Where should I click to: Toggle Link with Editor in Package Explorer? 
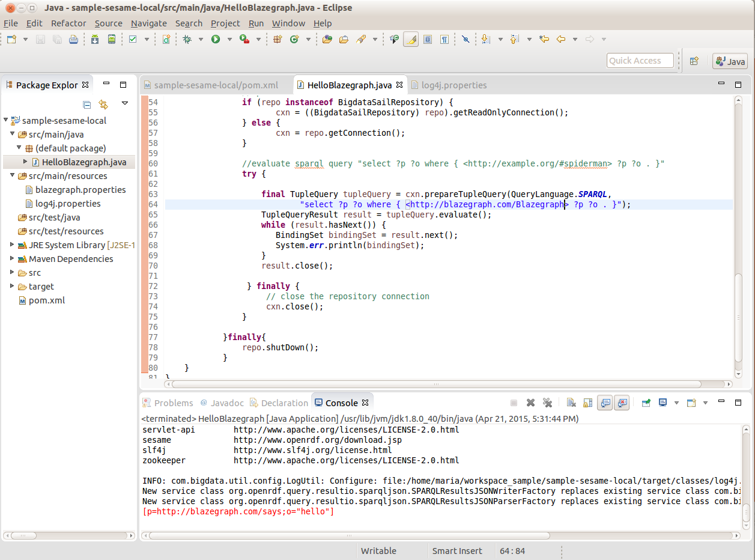pos(103,105)
